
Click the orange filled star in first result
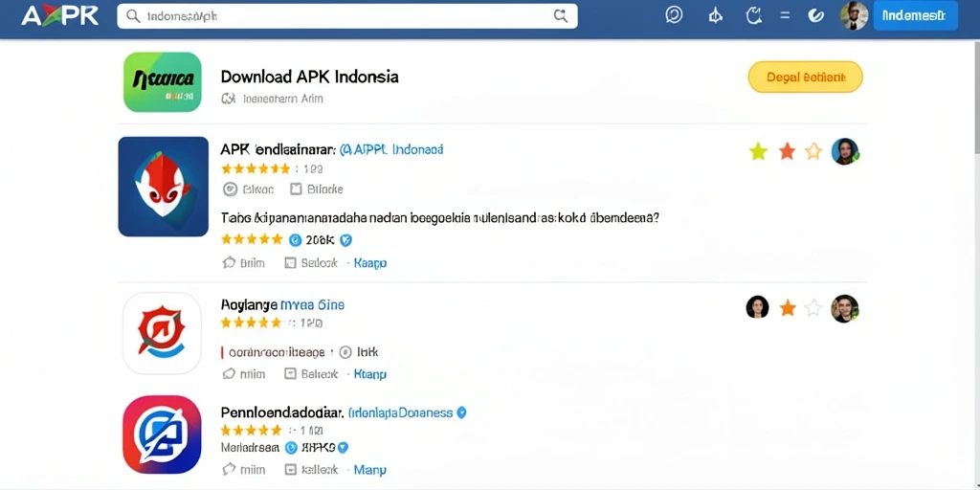[787, 151]
